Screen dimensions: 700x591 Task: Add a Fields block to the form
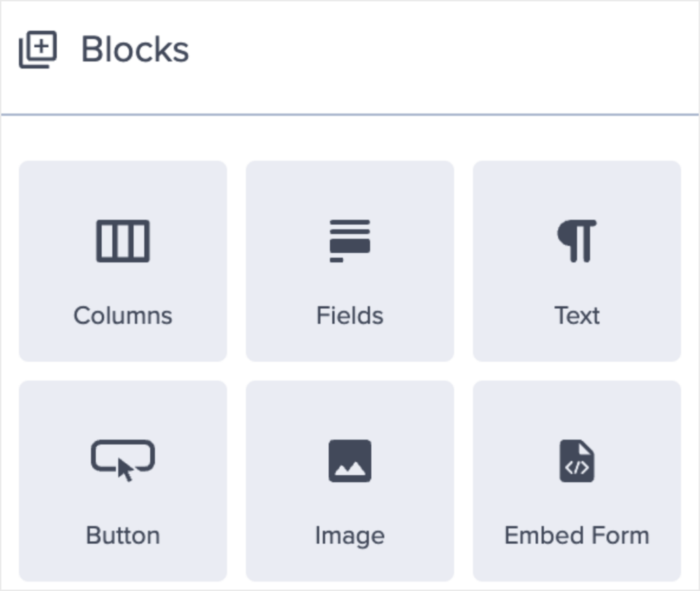(x=349, y=260)
